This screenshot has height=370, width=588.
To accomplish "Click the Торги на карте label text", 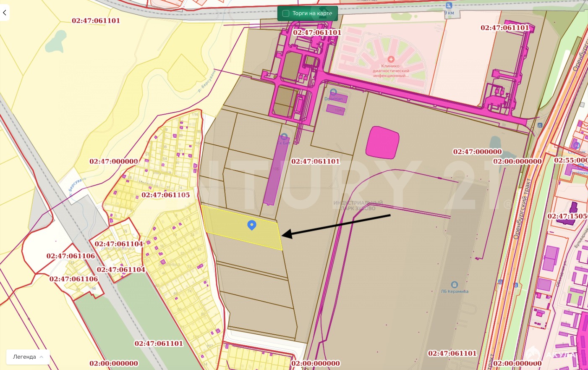I will pyautogui.click(x=312, y=13).
